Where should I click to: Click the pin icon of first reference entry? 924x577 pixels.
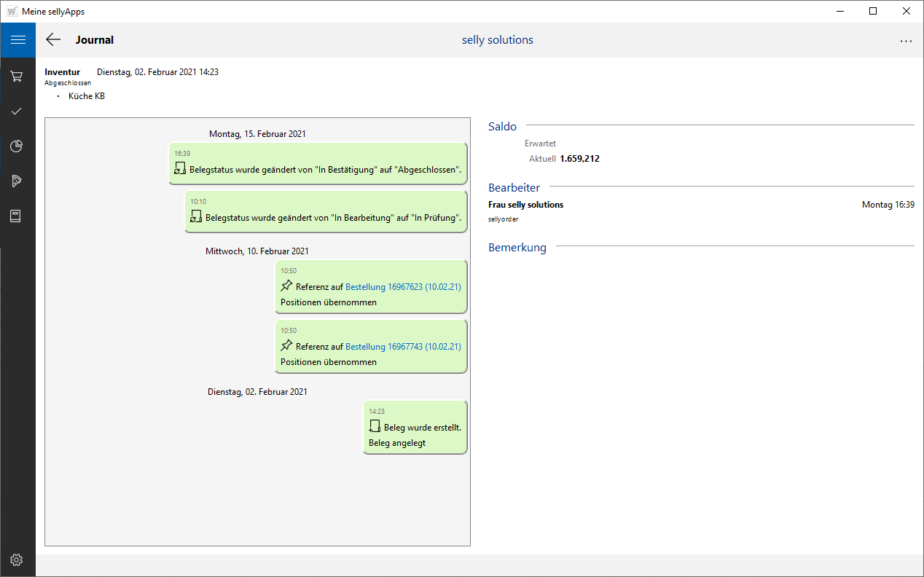[286, 286]
